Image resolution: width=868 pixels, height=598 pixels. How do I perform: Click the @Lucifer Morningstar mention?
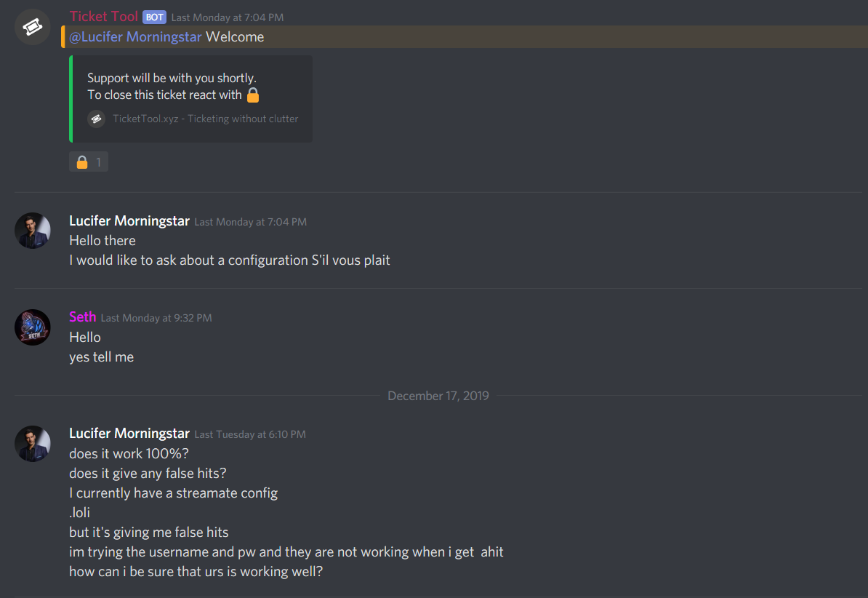[x=136, y=36]
